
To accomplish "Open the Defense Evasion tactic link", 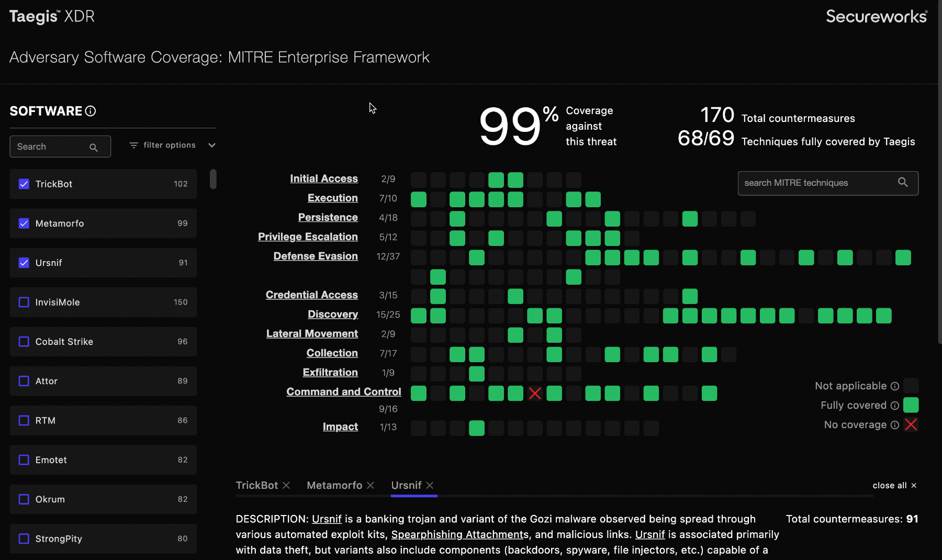I will [316, 256].
